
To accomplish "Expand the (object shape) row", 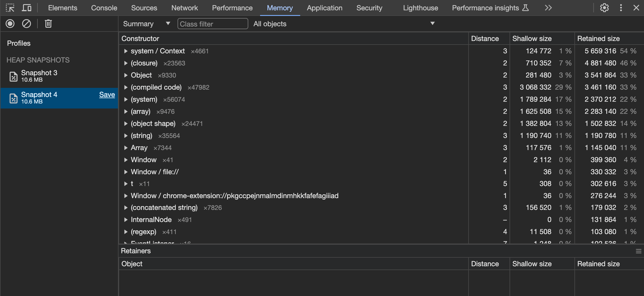I will (126, 124).
